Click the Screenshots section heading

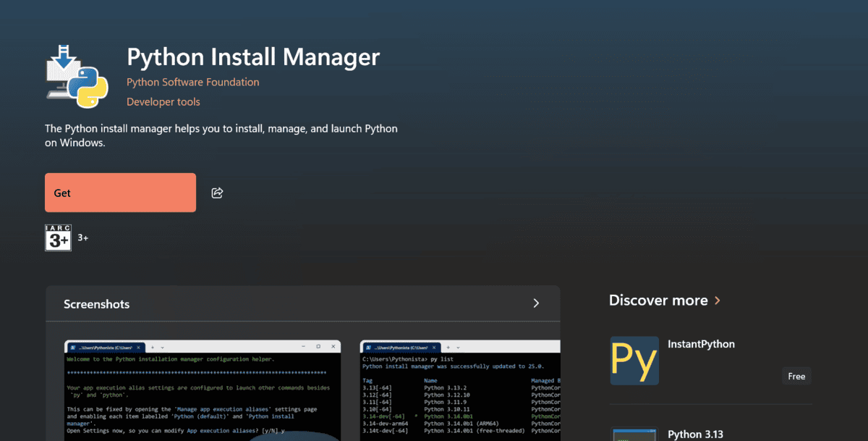(x=97, y=304)
